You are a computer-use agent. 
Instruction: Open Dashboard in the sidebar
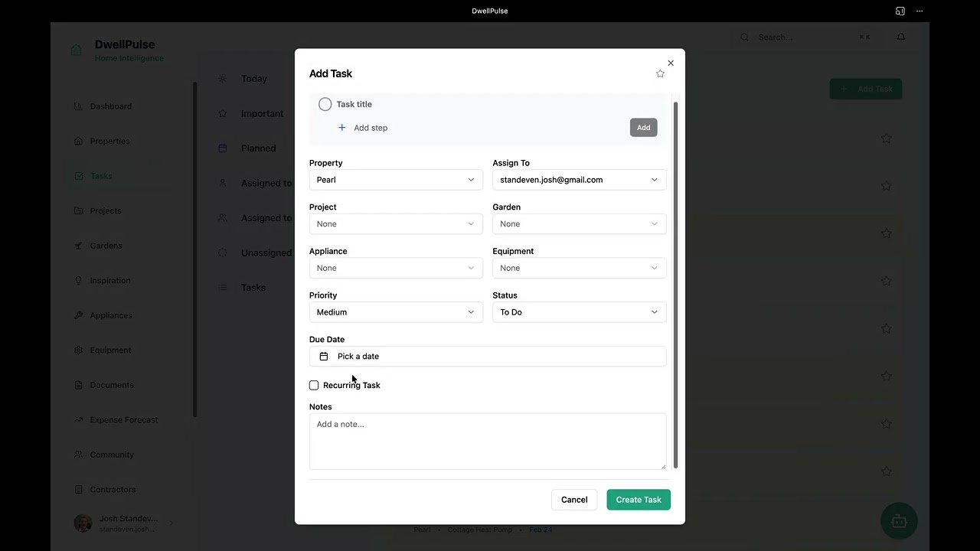coord(111,106)
